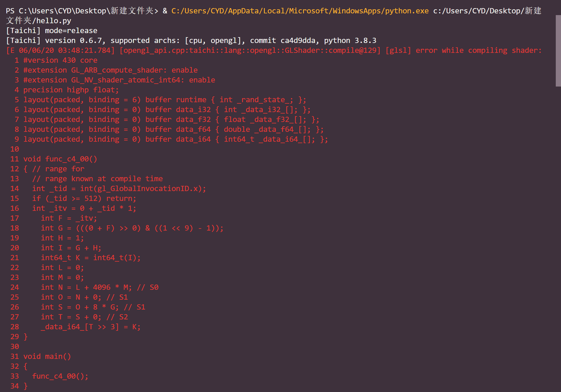Click the python.exe path in the command line

[299, 11]
